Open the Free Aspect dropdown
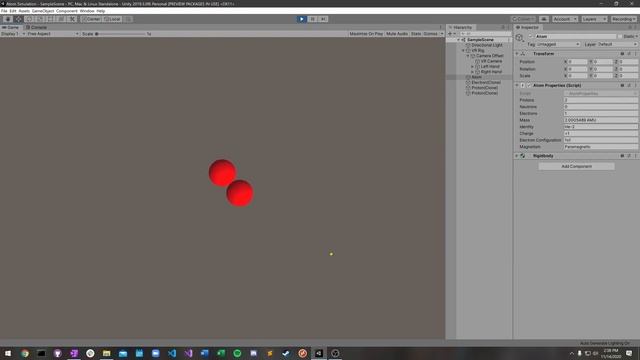This screenshot has width=640, height=360. pyautogui.click(x=53, y=34)
